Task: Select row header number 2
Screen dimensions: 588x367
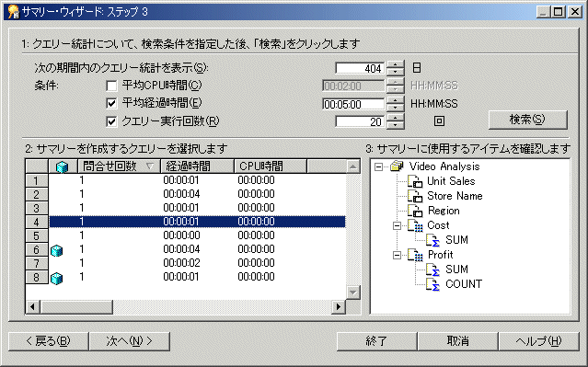Action: pyautogui.click(x=37, y=194)
